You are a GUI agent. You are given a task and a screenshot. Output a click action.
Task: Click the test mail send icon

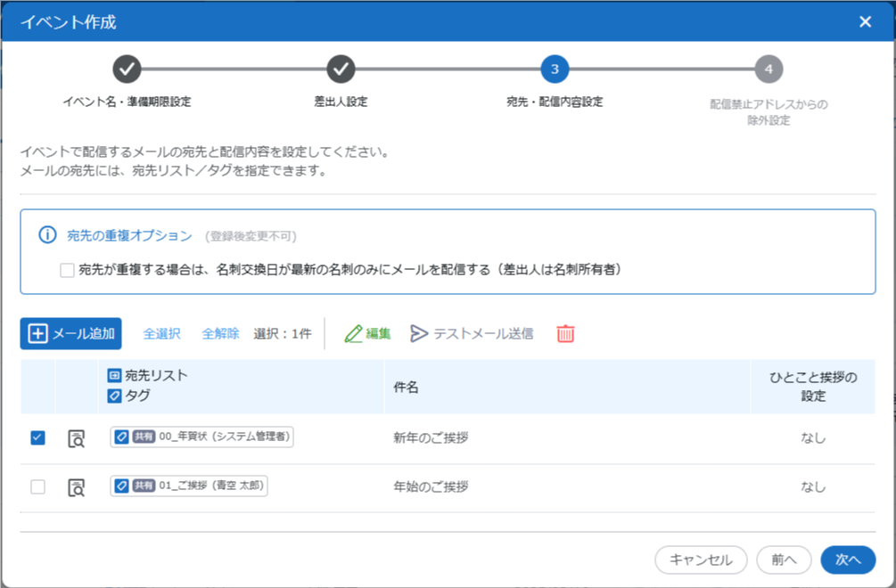click(x=419, y=334)
